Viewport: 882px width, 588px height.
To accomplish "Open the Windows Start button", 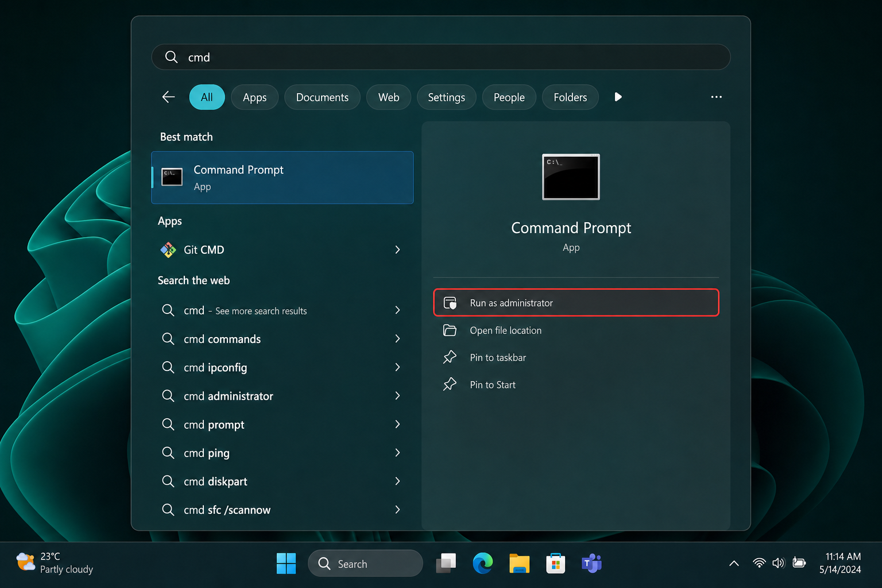I will (286, 563).
